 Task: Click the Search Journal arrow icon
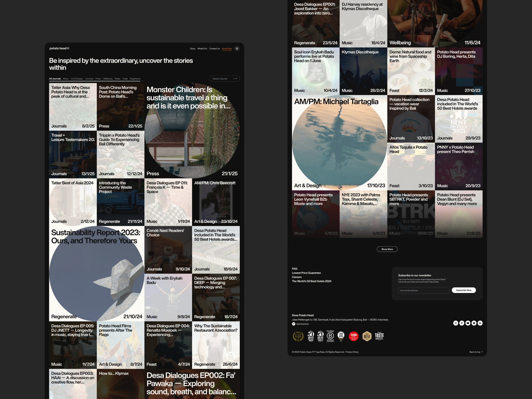(235, 79)
